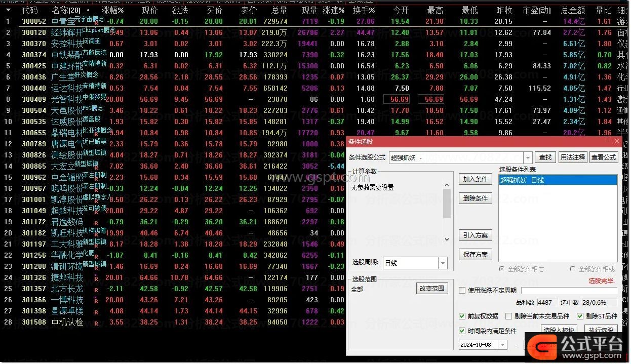631x364 pixels.
Task: Click the 执行选股 button
Action: tap(601, 330)
